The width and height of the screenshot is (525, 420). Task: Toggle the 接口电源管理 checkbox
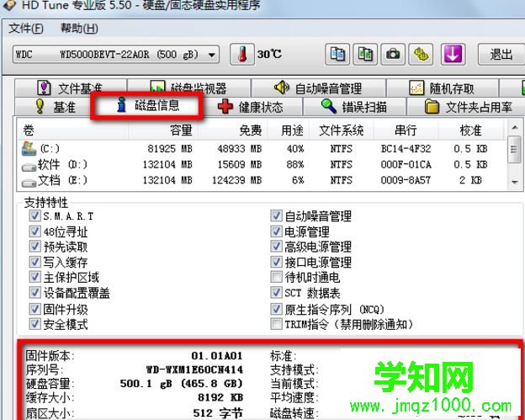tap(276, 262)
